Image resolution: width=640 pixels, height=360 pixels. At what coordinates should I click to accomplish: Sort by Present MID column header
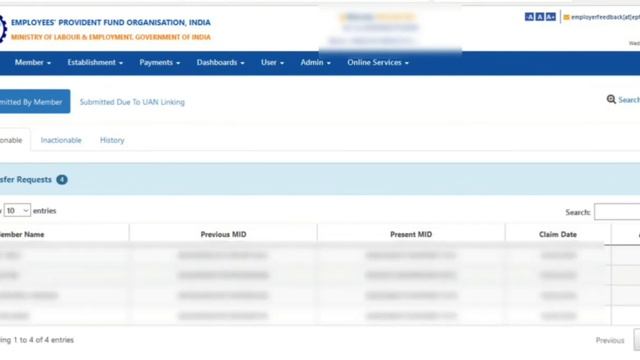pos(411,234)
